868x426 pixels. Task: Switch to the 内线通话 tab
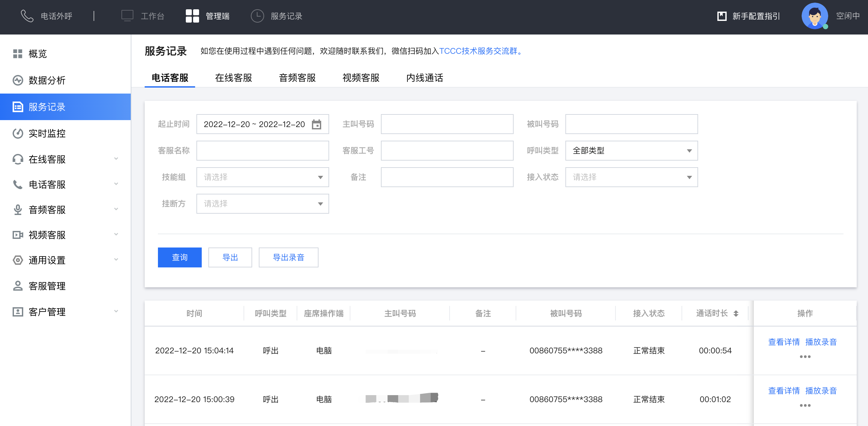pos(424,78)
